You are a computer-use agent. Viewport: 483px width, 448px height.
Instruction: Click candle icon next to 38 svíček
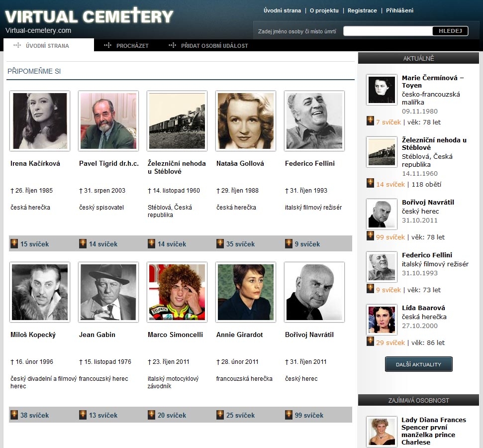tap(14, 415)
